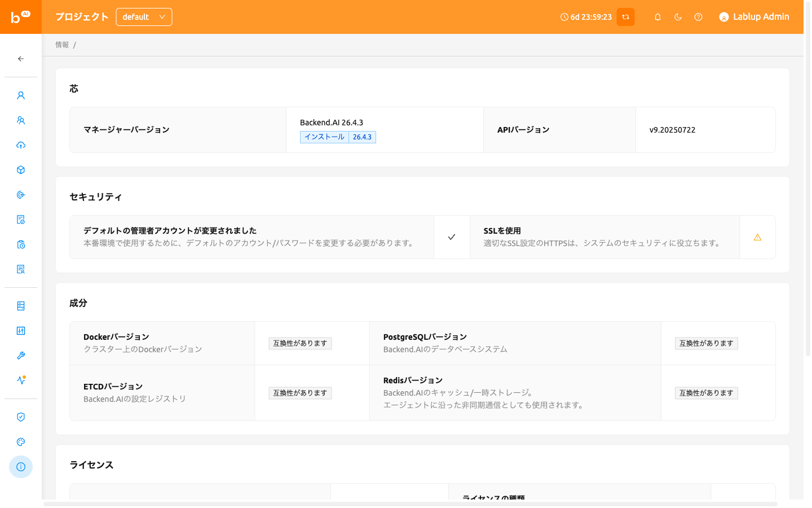The image size is (812, 508).
Task: Select the wrench maintenance sidebar icon
Action: coord(21,356)
